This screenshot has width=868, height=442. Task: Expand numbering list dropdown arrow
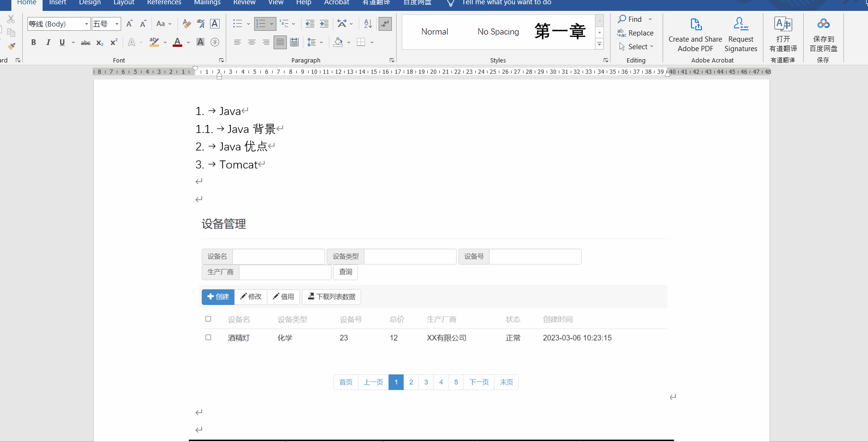coord(272,24)
